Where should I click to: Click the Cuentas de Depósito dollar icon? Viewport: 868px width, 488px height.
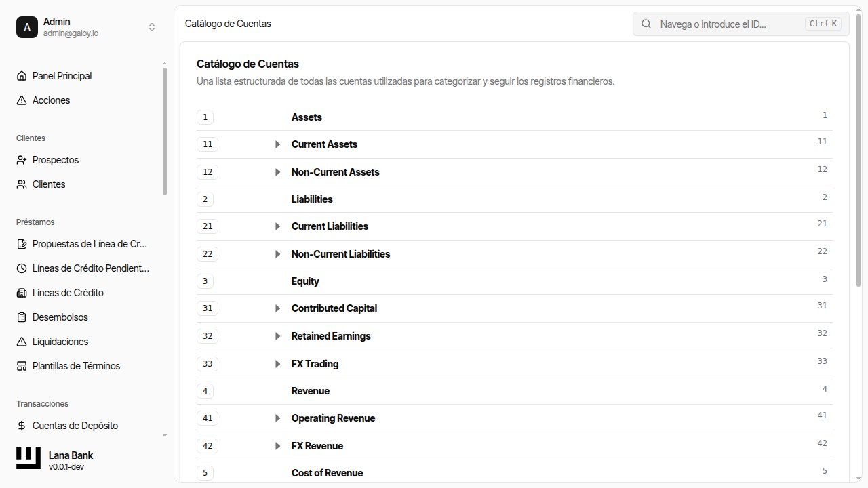22,426
